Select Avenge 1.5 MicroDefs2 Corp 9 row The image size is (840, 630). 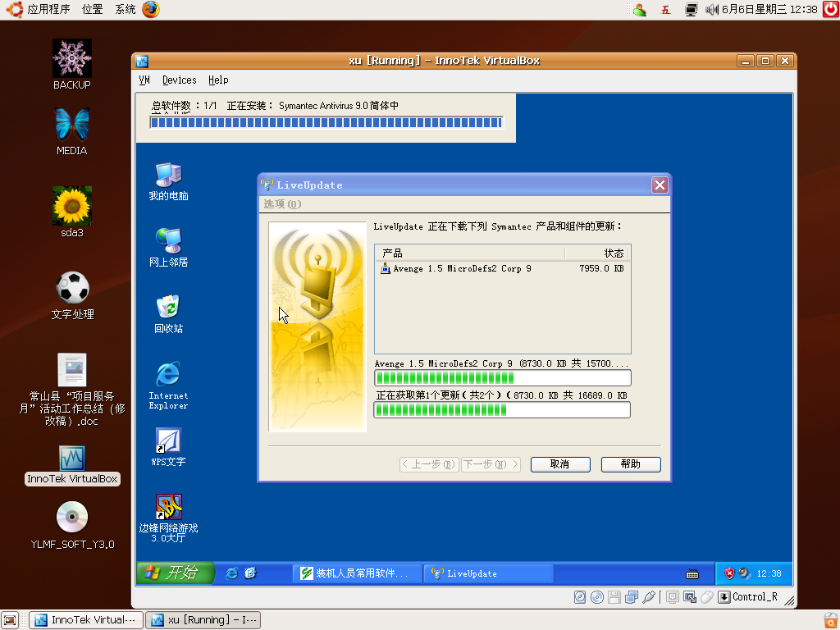[503, 268]
